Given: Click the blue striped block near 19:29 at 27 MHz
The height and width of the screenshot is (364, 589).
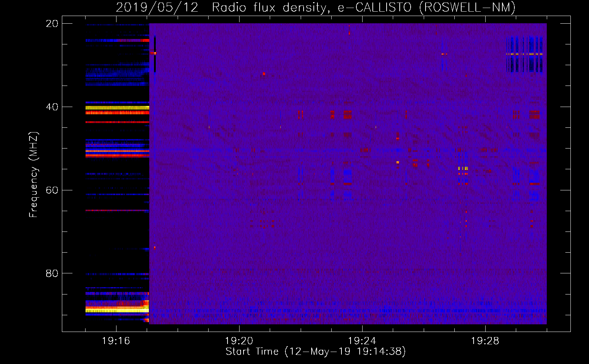Looking at the screenshot, I should [525, 54].
